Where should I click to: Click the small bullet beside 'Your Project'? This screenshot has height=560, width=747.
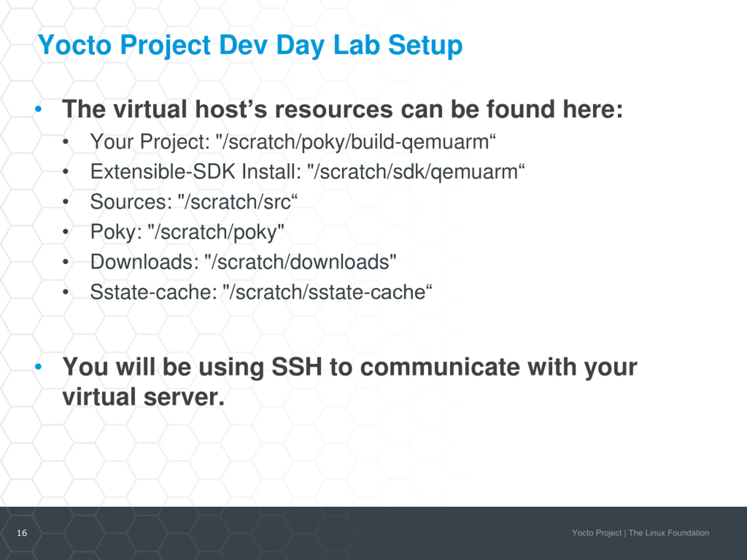point(66,142)
